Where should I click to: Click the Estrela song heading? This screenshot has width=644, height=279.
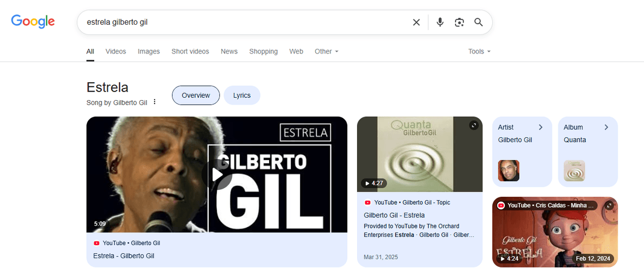coord(107,87)
